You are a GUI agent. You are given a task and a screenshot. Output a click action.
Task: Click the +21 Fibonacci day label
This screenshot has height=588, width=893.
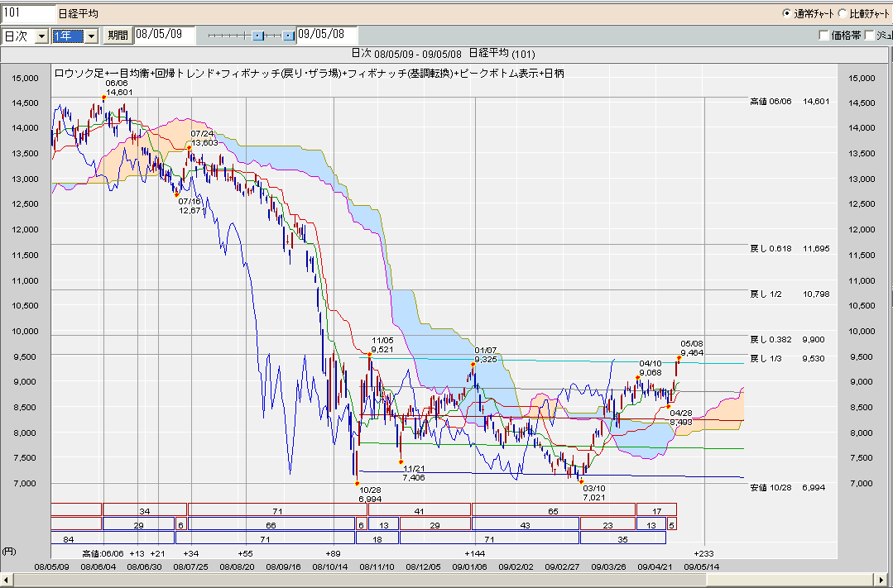point(158,553)
